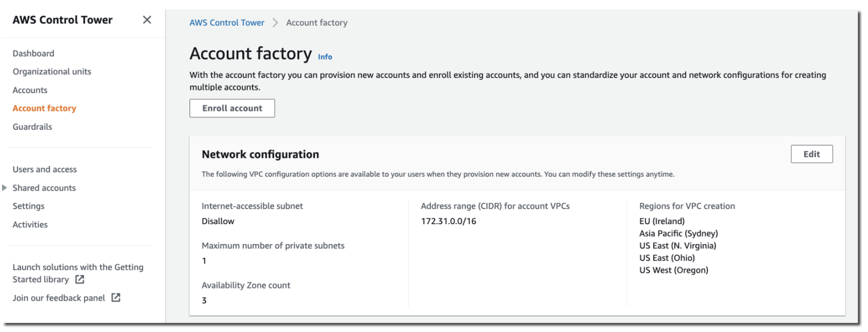Open Shared accounts in the sidebar
This screenshot has height=332, width=868.
pos(44,187)
